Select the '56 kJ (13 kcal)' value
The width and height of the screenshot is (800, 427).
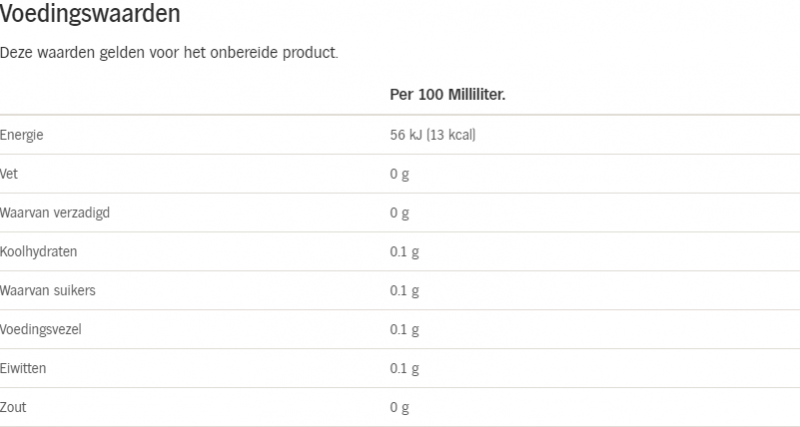(433, 135)
